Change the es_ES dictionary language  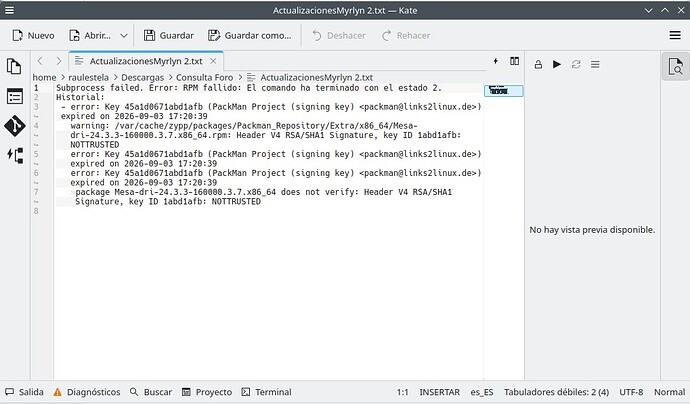481,392
